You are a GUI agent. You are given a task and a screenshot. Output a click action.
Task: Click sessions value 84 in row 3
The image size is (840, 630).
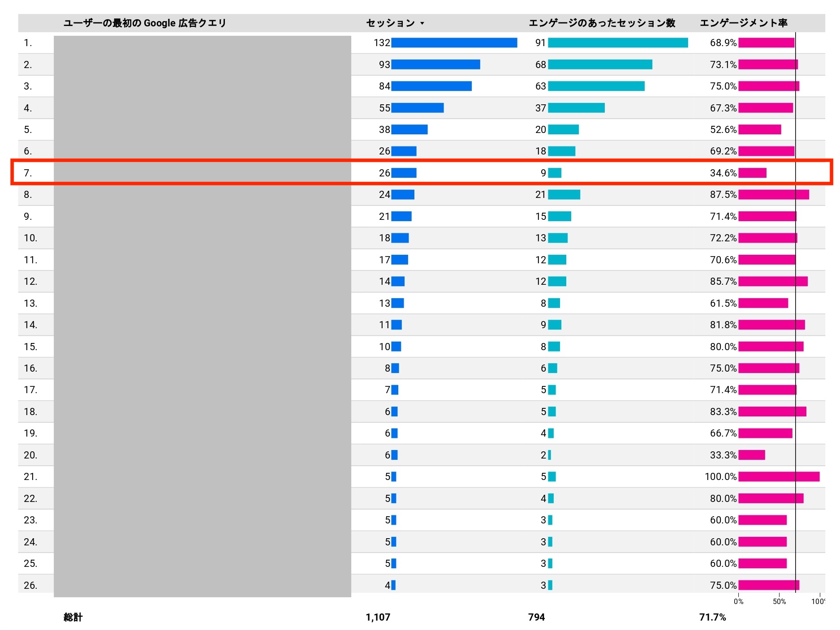(384, 86)
